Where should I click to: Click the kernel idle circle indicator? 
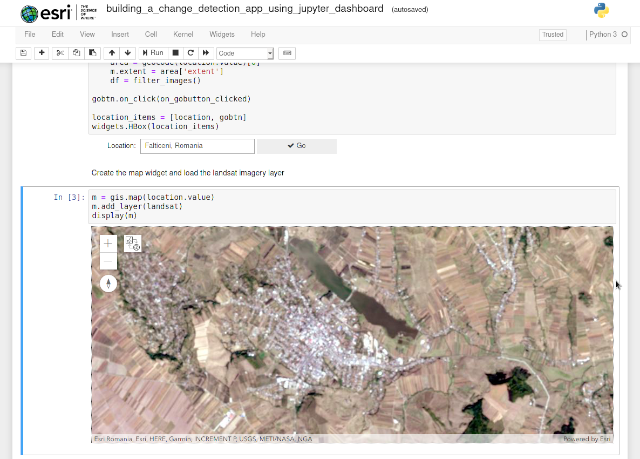click(x=624, y=35)
